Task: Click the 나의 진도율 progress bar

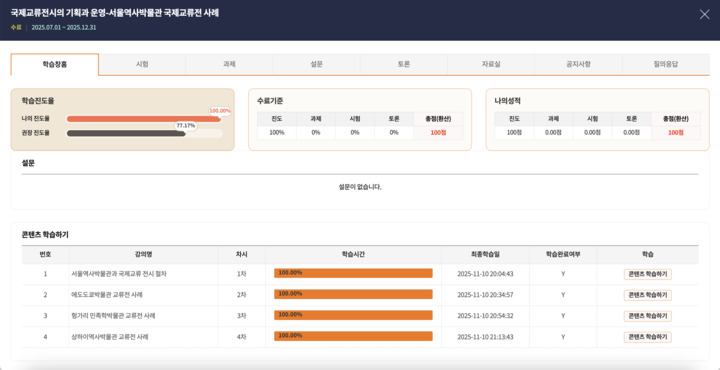Action: click(144, 119)
